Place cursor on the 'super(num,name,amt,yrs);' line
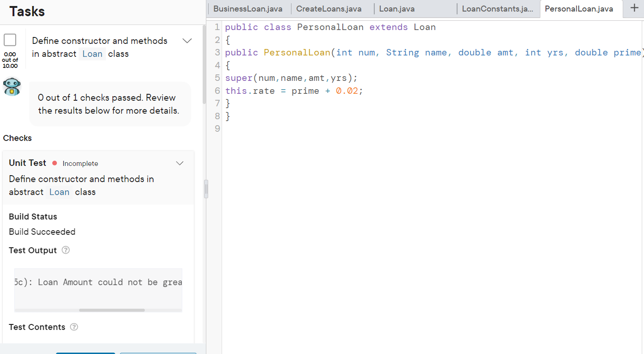Image resolution: width=644 pixels, height=354 pixels. (291, 78)
